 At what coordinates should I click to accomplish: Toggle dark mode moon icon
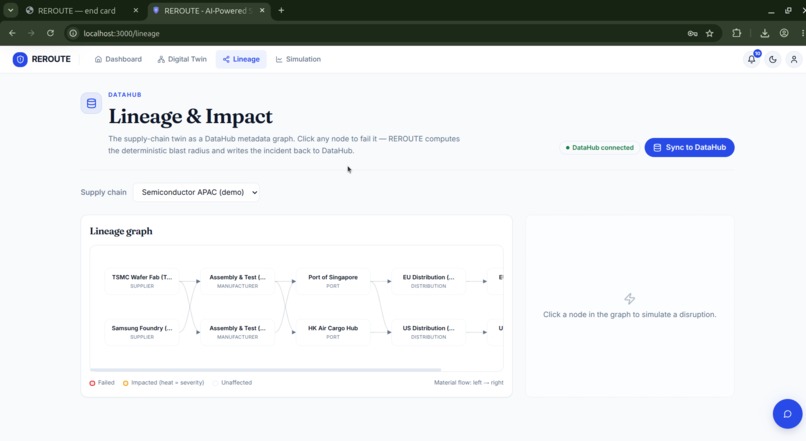[773, 59]
